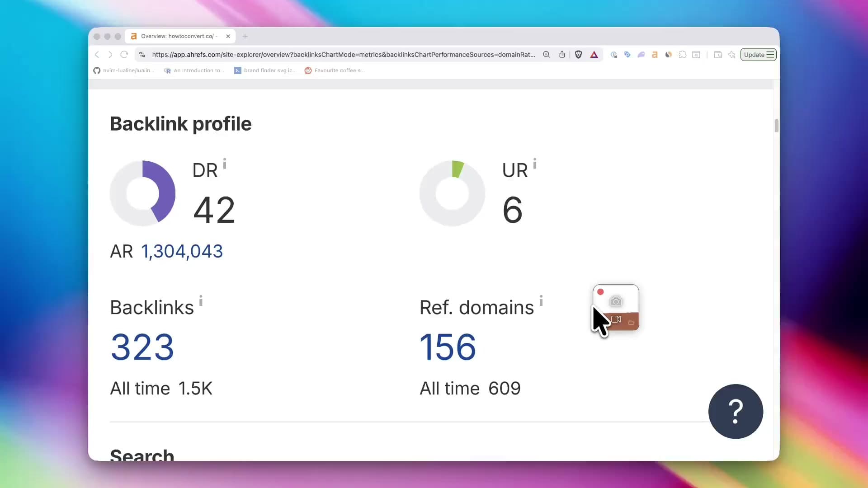Click the DR value 42
This screenshot has width=868, height=488.
coord(214,210)
